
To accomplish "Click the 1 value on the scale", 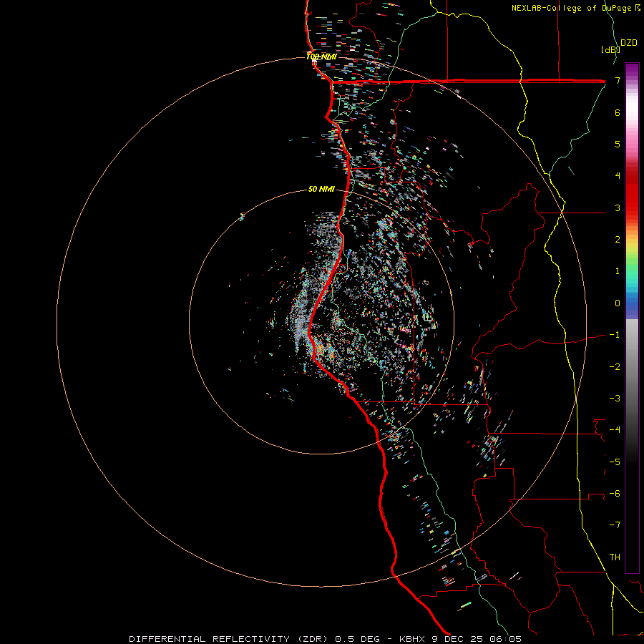I will [x=618, y=271].
